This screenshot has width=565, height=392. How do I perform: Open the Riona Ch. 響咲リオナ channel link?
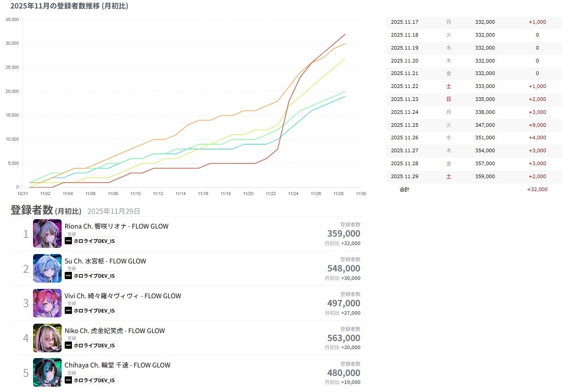point(117,226)
